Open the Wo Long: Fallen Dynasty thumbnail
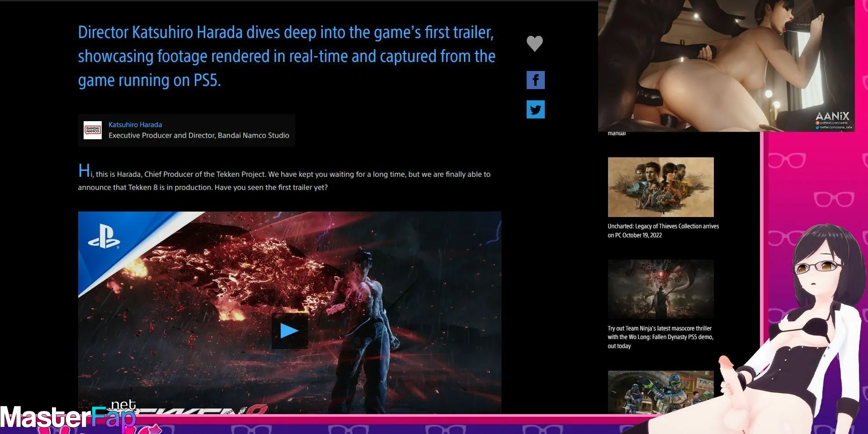 660,289
